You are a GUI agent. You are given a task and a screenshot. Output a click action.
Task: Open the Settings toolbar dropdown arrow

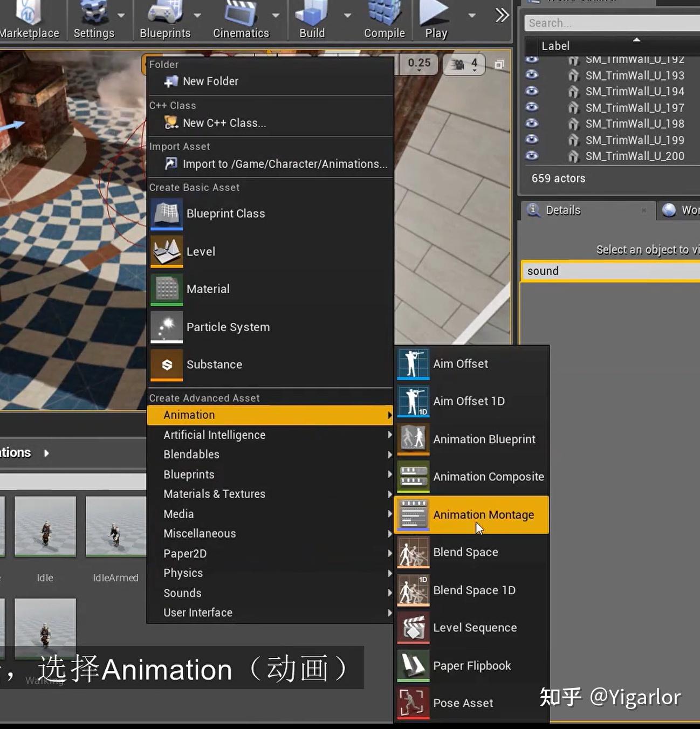pyautogui.click(x=121, y=15)
